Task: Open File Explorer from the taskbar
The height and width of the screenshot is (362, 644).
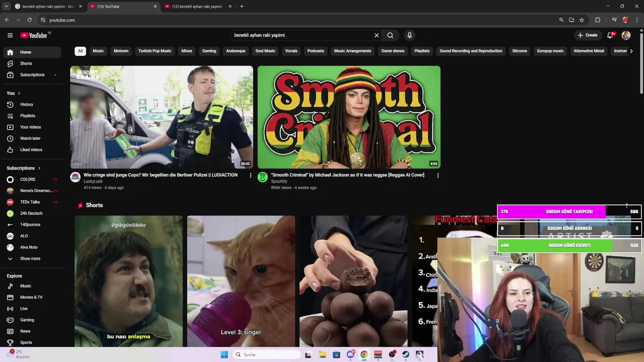Action: [323, 354]
